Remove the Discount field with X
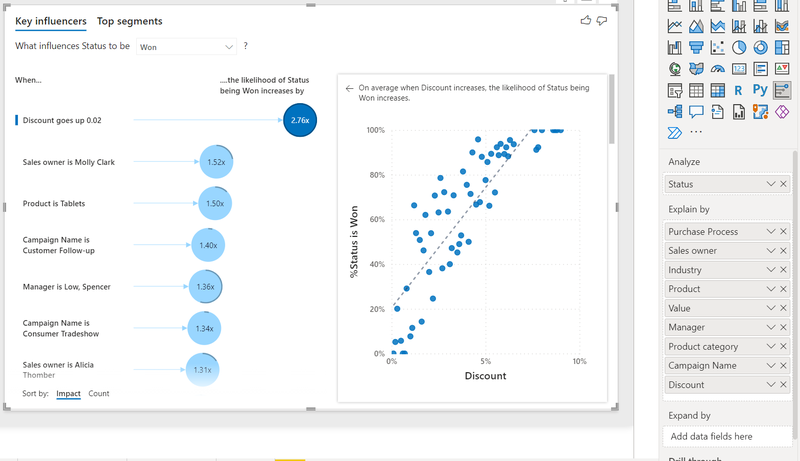 click(x=783, y=385)
